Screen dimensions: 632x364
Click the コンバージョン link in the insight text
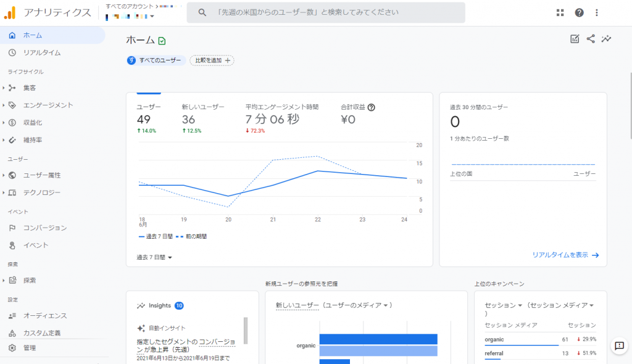tap(217, 342)
